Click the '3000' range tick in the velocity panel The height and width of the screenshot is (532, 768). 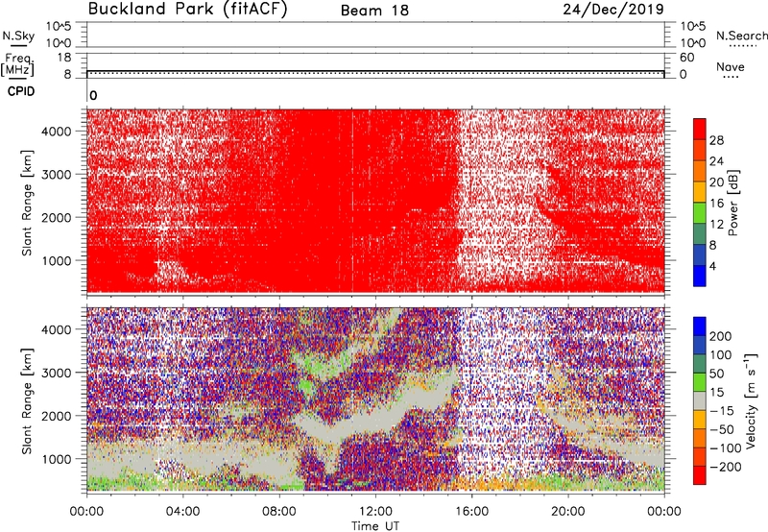(56, 373)
